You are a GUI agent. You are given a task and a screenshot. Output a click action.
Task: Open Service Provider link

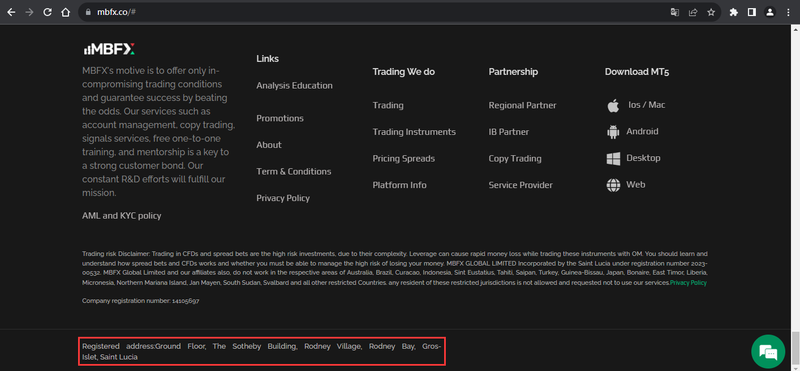520,185
